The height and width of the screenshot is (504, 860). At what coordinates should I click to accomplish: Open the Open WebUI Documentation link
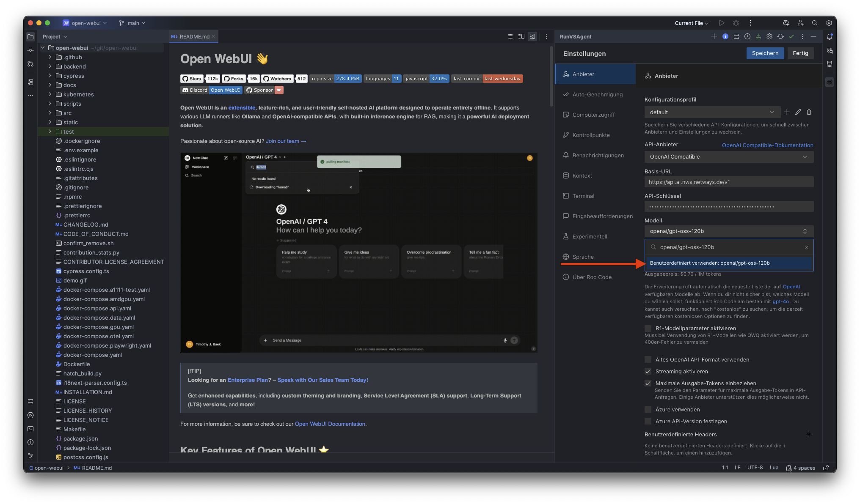coord(330,424)
